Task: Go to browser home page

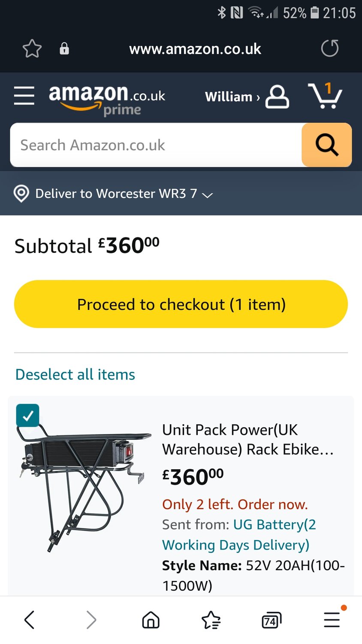Action: coord(151,620)
